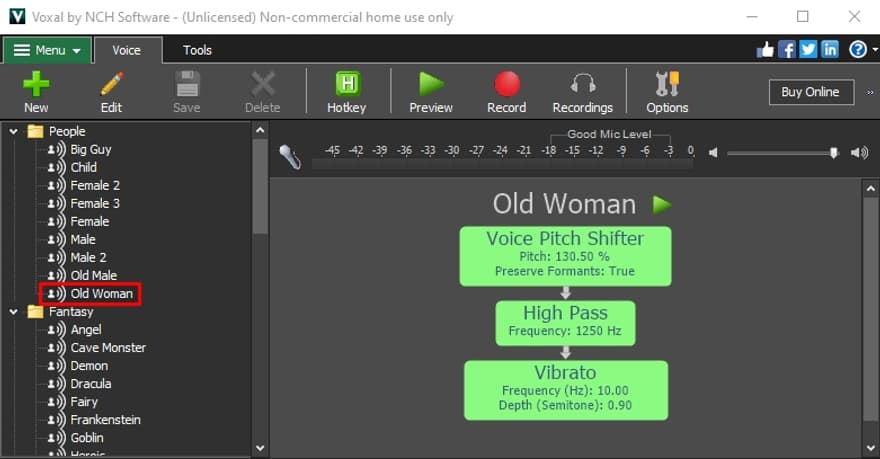Open the Voice Pitch Shifter effect

click(x=565, y=255)
